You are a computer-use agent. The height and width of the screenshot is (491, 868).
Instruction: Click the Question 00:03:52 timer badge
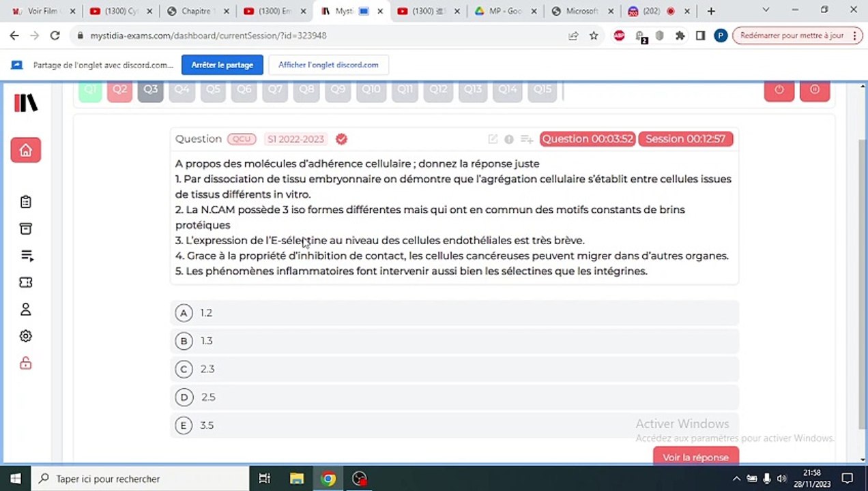pos(588,139)
